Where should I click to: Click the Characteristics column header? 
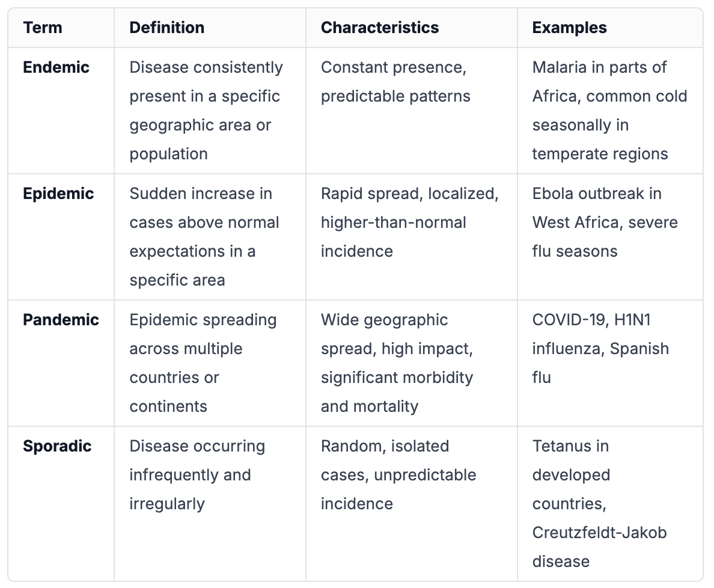coord(412,28)
